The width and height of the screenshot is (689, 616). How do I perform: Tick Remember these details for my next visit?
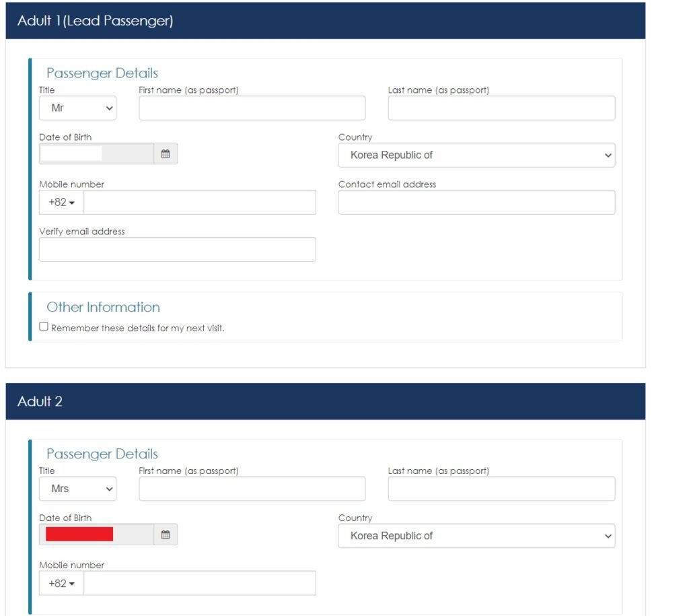[x=44, y=327]
